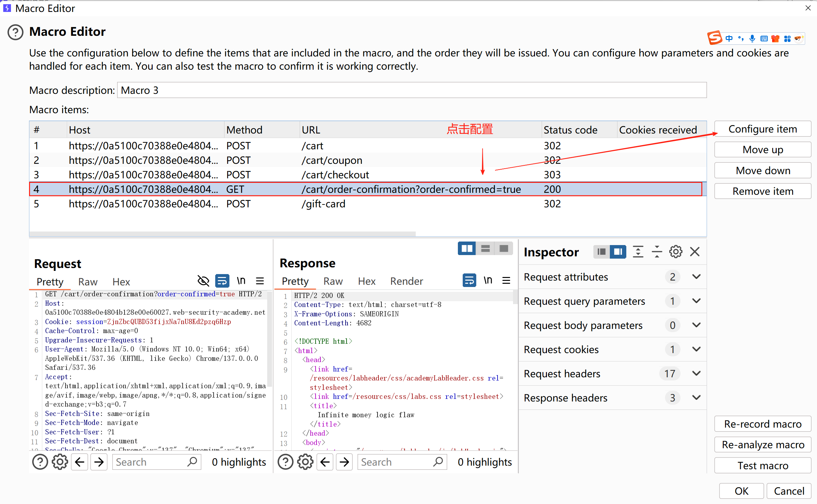Screen dimensions: 817x504
Task: Click the Test macro button
Action: click(x=762, y=465)
